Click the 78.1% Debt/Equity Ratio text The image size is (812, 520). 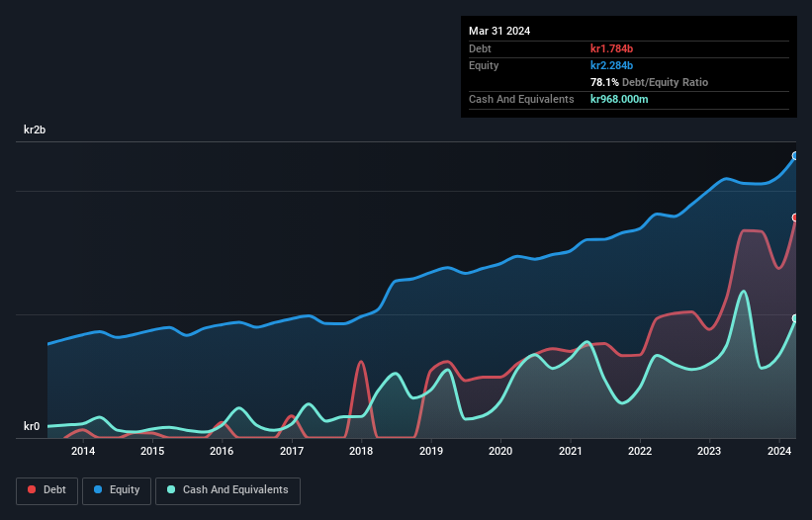pos(649,82)
